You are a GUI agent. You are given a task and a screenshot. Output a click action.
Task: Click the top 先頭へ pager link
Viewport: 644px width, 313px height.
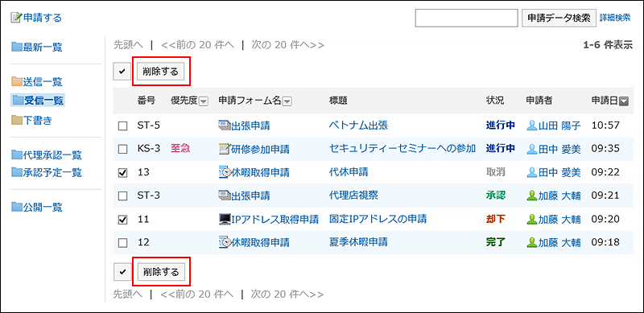[x=128, y=46]
